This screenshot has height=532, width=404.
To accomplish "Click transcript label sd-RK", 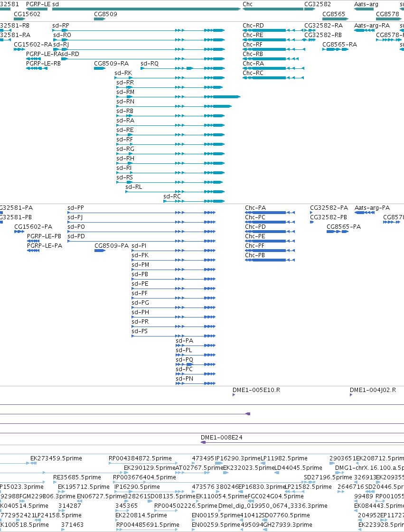I will 123,73.
